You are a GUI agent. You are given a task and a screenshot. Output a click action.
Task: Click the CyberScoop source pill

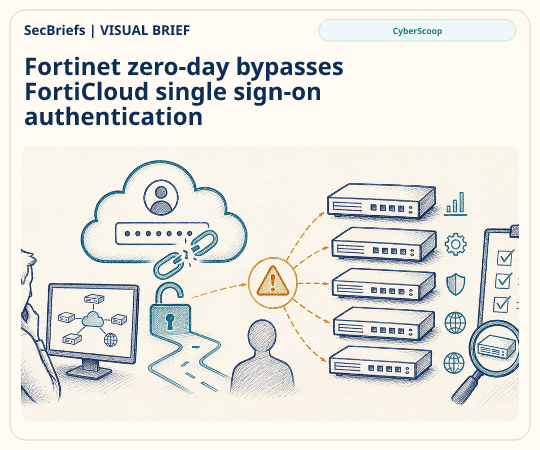(x=417, y=31)
